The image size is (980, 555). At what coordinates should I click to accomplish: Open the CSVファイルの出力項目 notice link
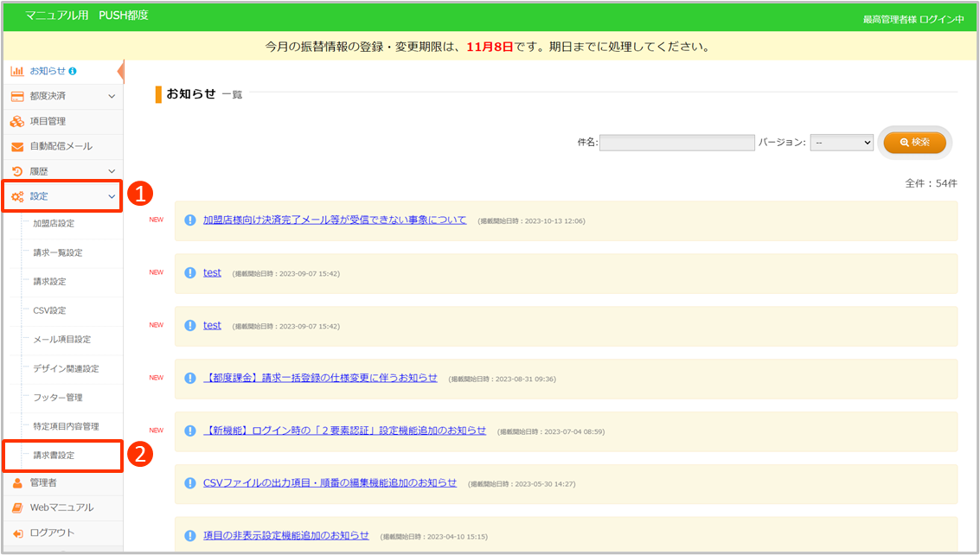pyautogui.click(x=330, y=483)
